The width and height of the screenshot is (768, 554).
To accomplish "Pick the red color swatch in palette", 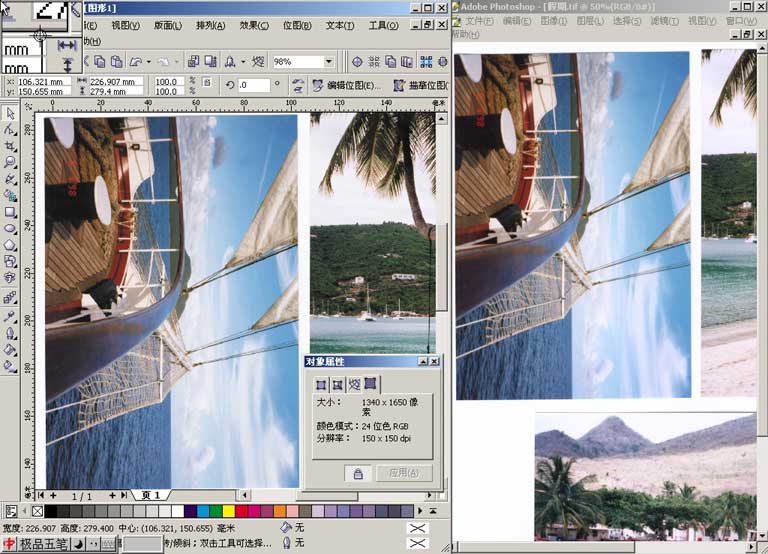I will tap(241, 511).
